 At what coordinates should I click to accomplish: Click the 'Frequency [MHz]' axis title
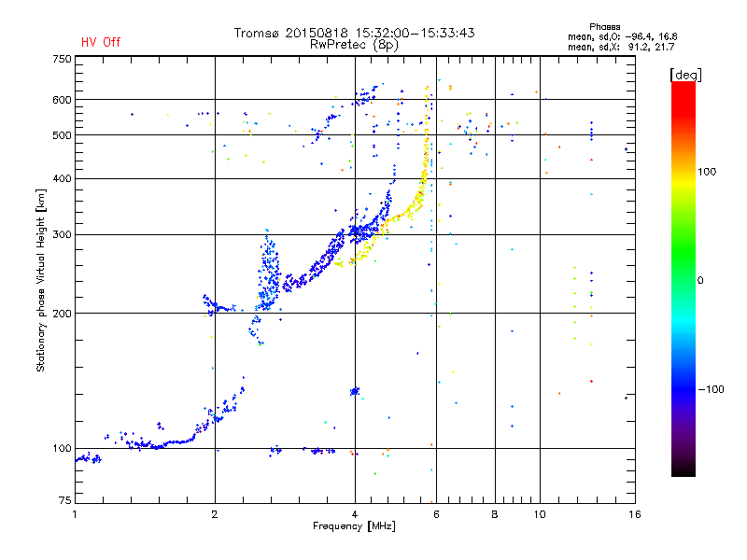tap(354, 526)
